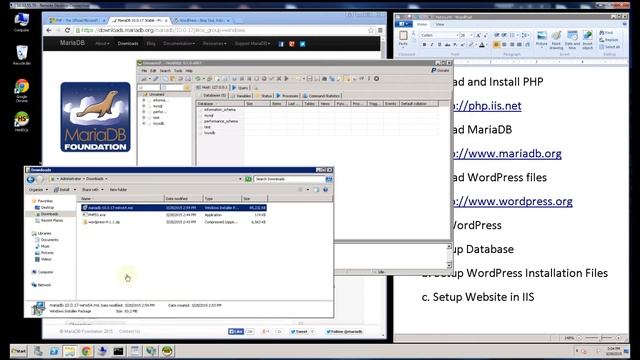Select Documents in Explorer Libraries
Image resolution: width=640 pixels, height=360 pixels.
pyautogui.click(x=47, y=240)
